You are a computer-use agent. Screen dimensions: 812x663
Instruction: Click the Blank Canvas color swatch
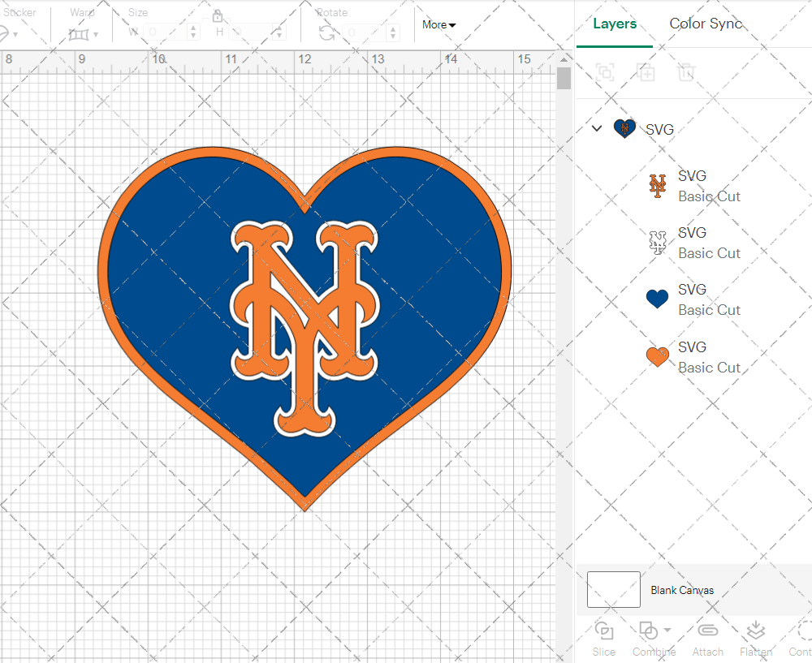613,590
